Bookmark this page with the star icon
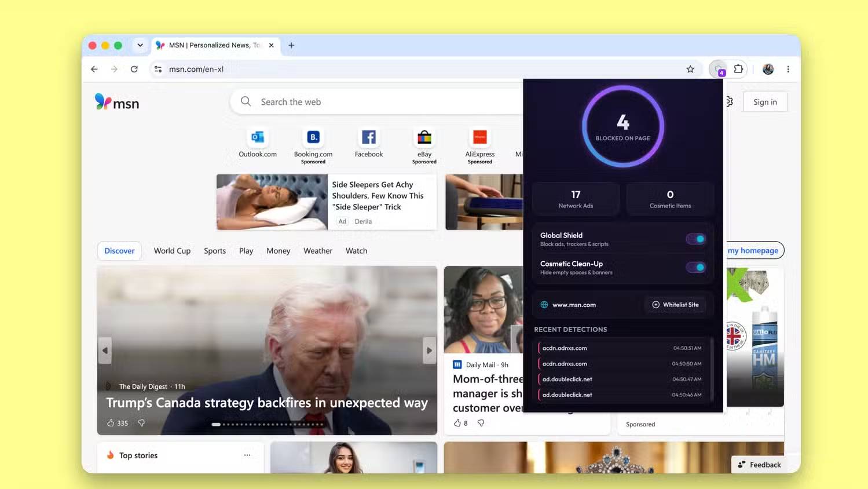This screenshot has height=489, width=868. pyautogui.click(x=690, y=69)
